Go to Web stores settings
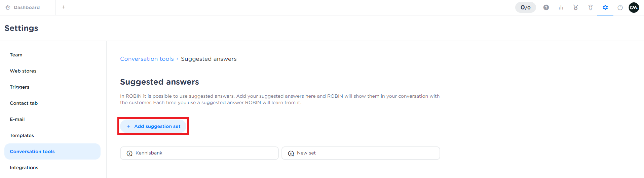The image size is (644, 178). click(x=23, y=71)
